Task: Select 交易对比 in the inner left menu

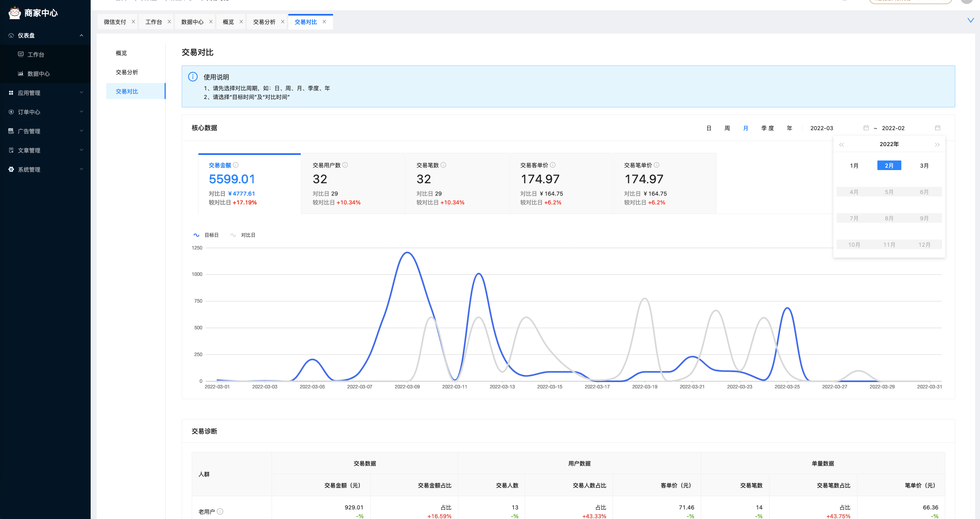Action: pyautogui.click(x=136, y=91)
